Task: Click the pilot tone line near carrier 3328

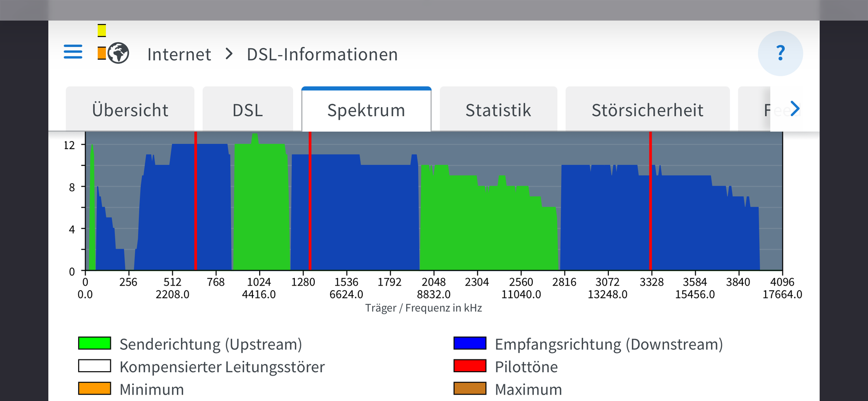Action: coord(650,203)
